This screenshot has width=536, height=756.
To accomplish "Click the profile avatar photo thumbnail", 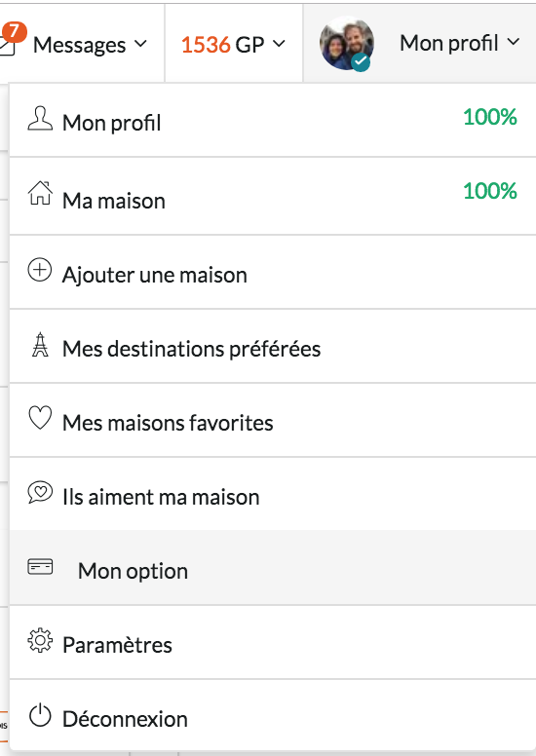I will point(346,44).
